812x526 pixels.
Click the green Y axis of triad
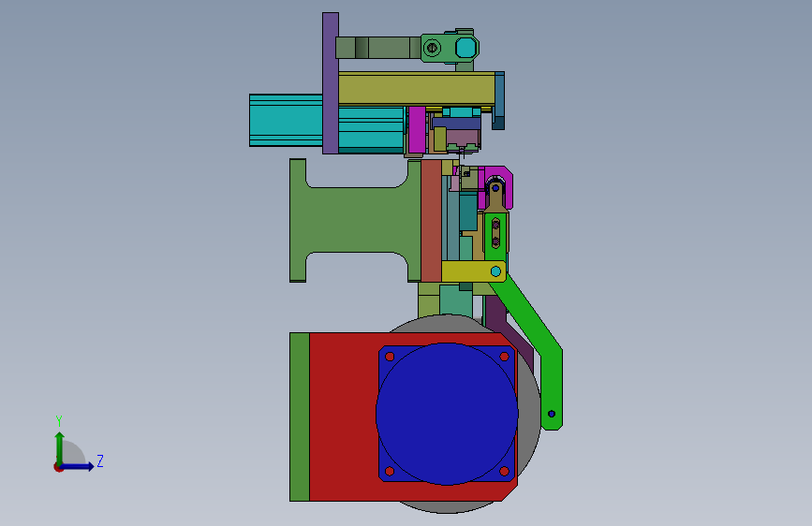pos(60,447)
